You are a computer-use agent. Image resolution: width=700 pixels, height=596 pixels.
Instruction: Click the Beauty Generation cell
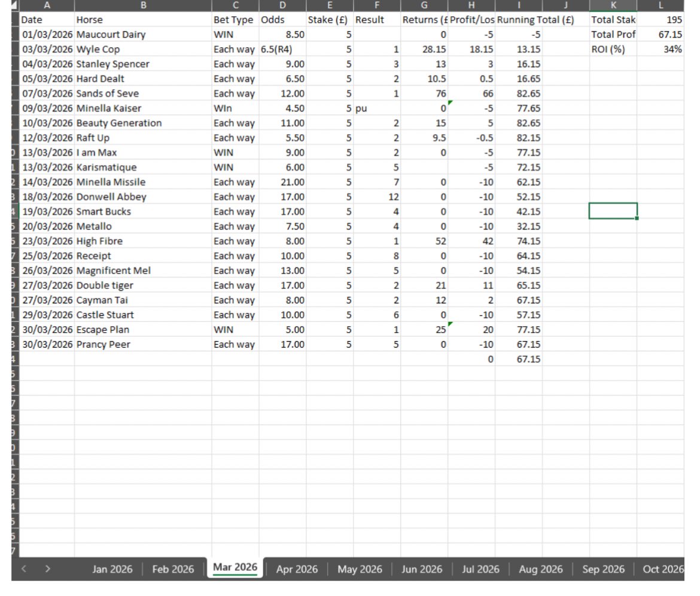coord(143,123)
